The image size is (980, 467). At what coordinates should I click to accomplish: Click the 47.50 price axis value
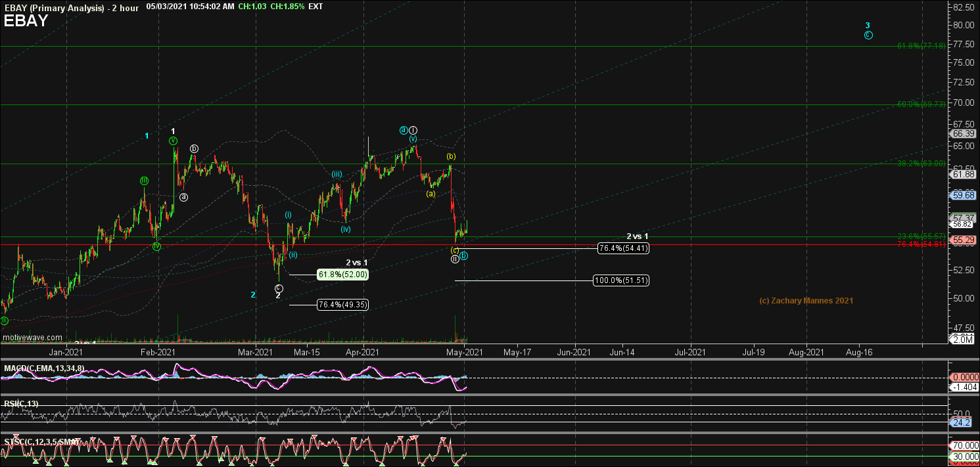tap(963, 327)
